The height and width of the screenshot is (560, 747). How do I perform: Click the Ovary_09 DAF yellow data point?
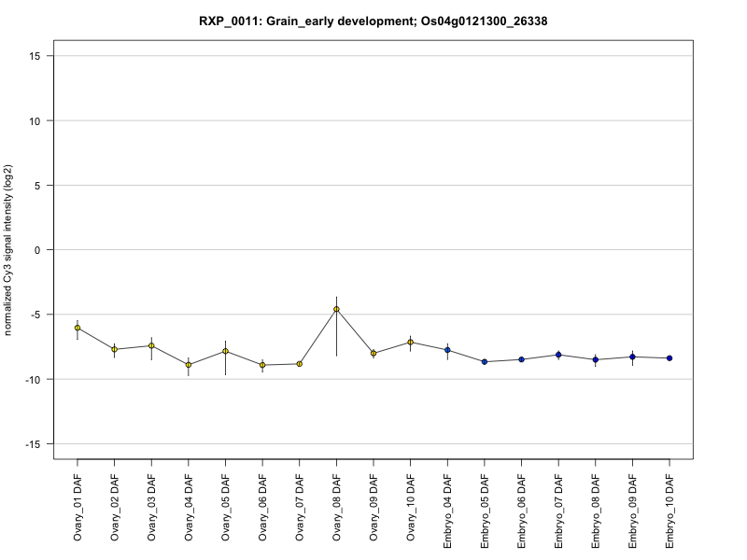coord(373,354)
